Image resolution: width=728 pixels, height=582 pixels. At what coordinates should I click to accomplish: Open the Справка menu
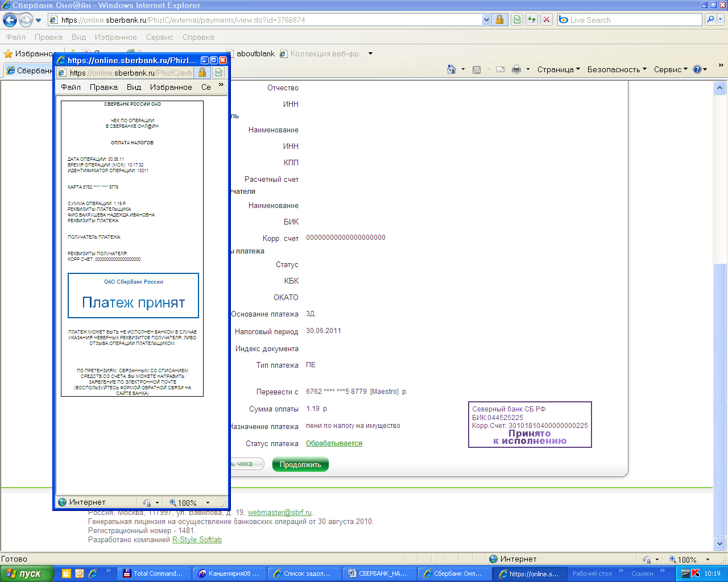(198, 37)
